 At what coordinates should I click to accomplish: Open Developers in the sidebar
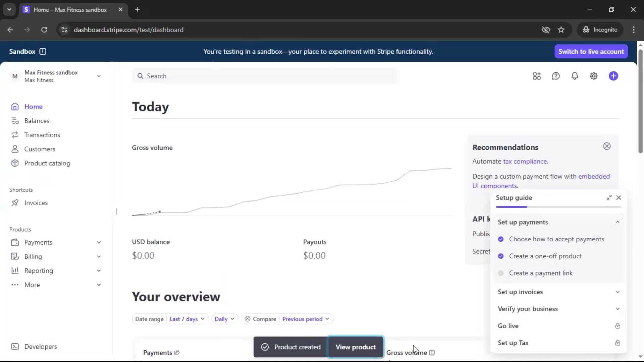click(x=40, y=347)
